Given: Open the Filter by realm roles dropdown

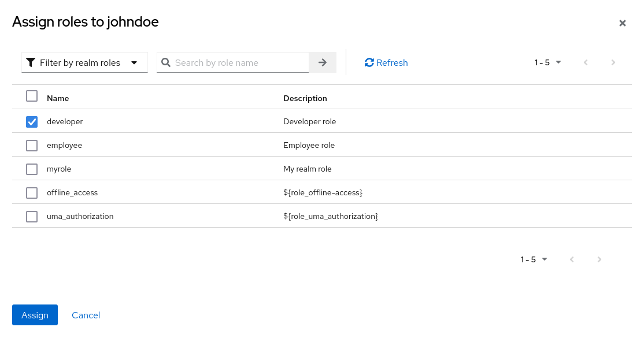Looking at the screenshot, I should pos(84,62).
